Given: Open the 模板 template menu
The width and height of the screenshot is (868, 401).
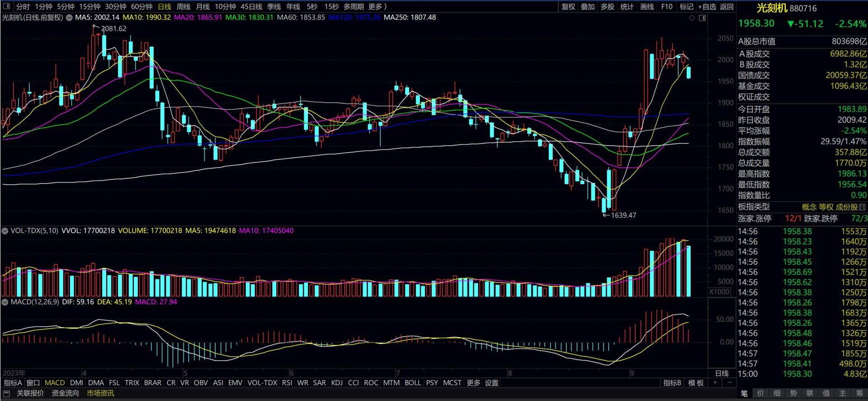Looking at the screenshot, I should click(x=696, y=383).
